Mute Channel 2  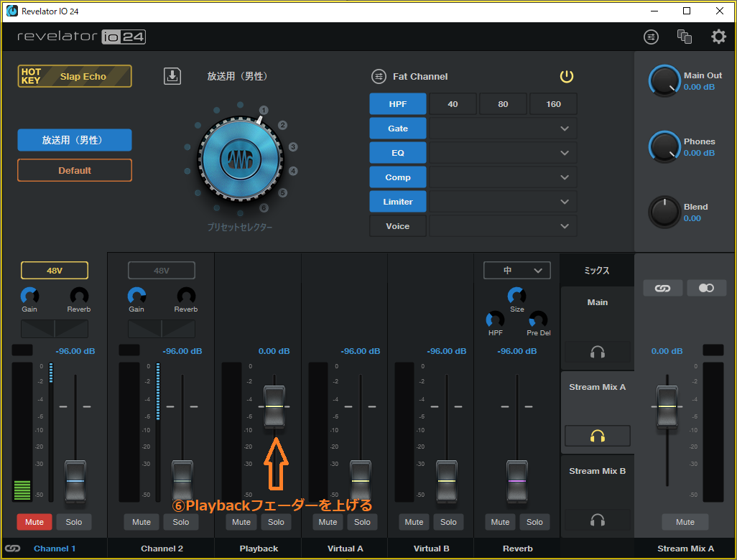point(142,522)
